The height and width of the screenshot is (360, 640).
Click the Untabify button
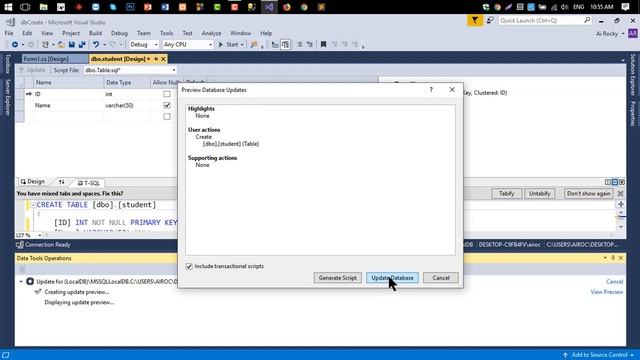(540, 193)
